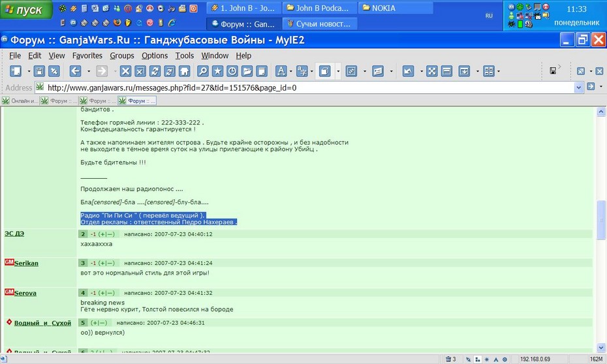The height and width of the screenshot is (364, 607).
Task: Switch to the 'Онлайн и...' browser tab
Action: coord(20,101)
